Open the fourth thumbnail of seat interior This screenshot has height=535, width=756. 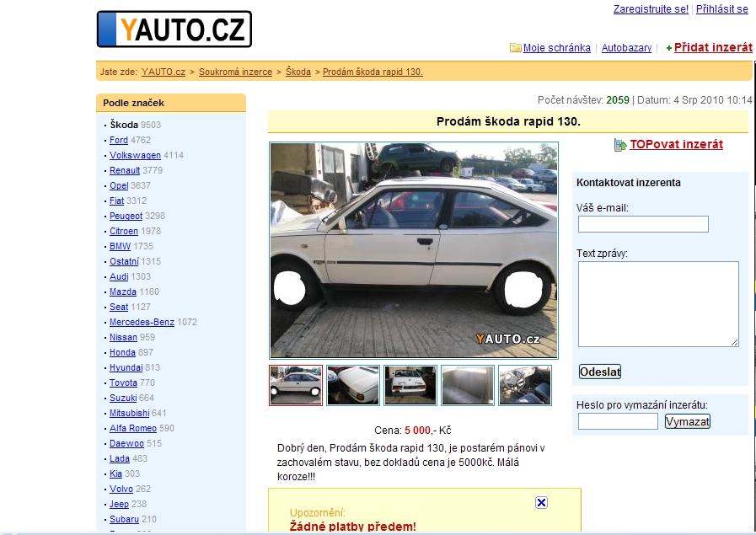tap(468, 385)
